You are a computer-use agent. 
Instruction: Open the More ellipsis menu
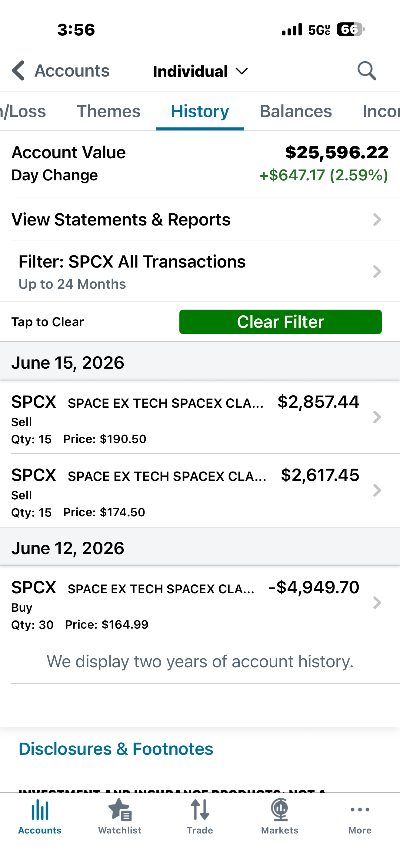click(x=360, y=809)
